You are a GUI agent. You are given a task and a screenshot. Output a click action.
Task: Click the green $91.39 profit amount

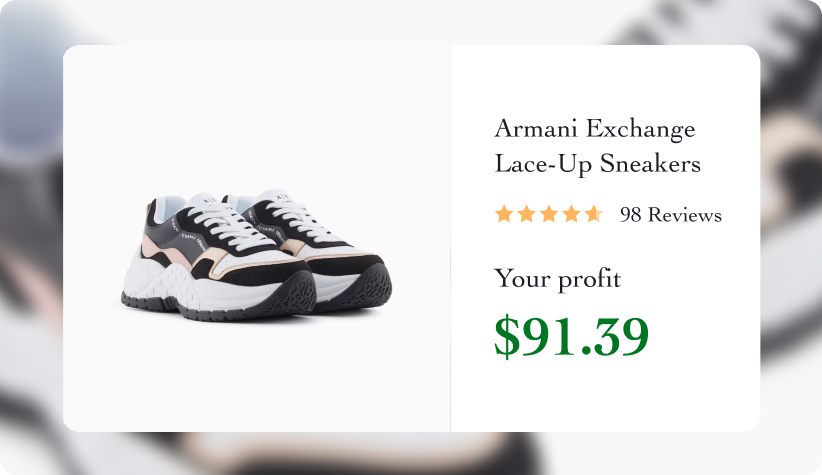click(x=572, y=336)
